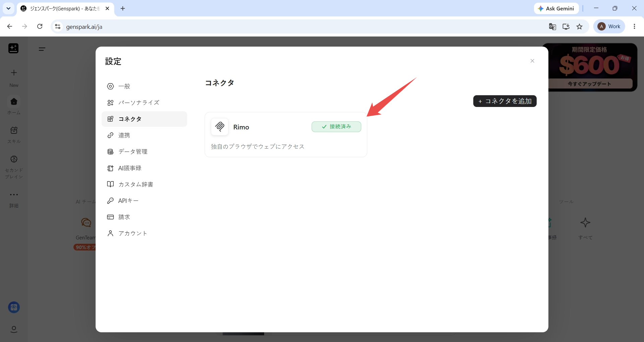Open Chrome three-dot menu
644x342 pixels.
tap(634, 26)
